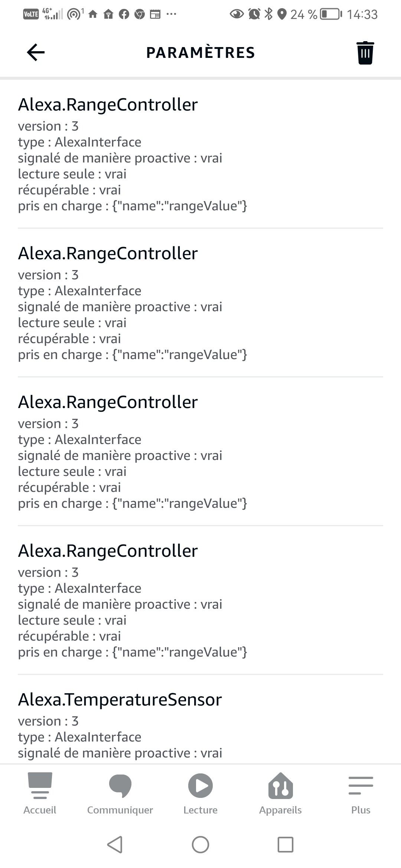Tap the Bluetooth icon in status bar
The width and height of the screenshot is (401, 868).
tap(268, 14)
